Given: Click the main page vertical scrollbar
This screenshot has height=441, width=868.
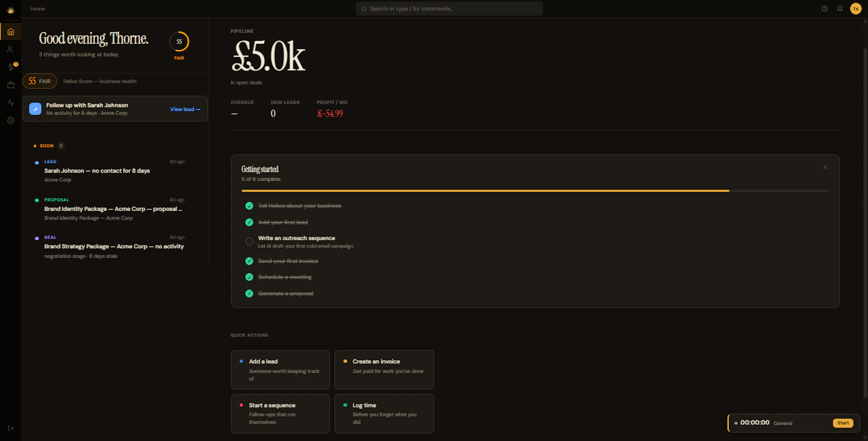Looking at the screenshot, I should [x=865, y=222].
